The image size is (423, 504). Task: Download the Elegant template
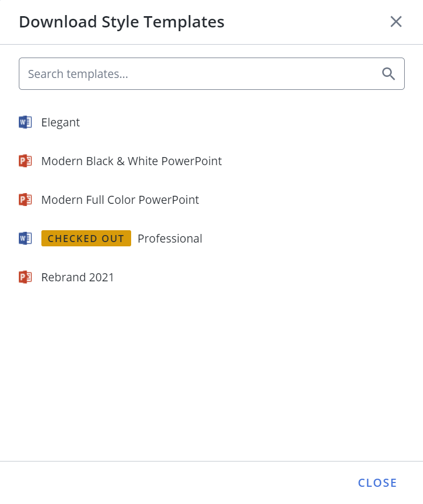point(60,123)
